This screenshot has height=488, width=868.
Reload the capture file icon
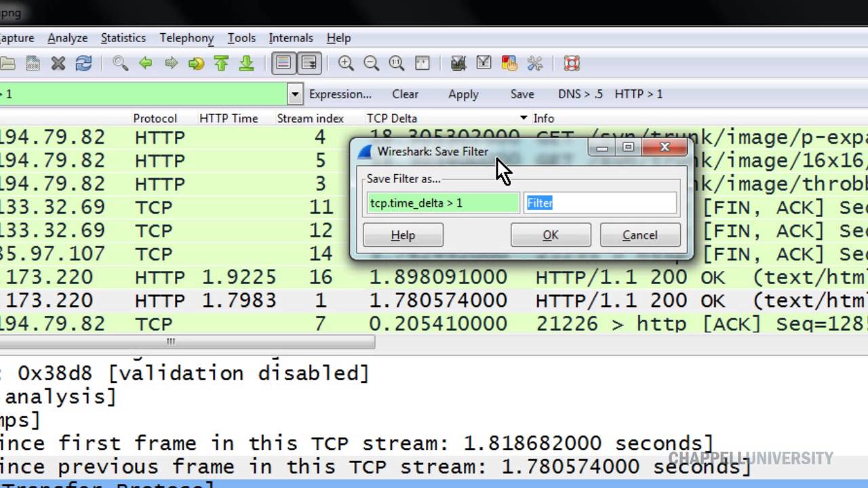pos(83,64)
